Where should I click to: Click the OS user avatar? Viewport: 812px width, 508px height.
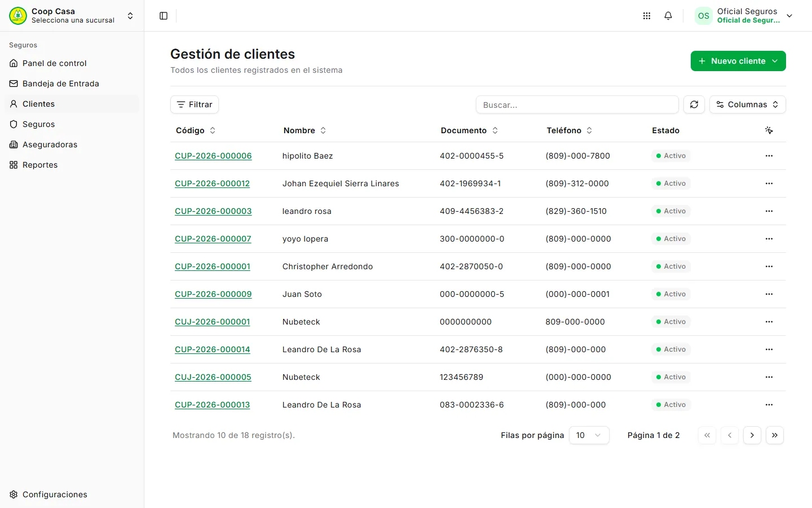704,16
